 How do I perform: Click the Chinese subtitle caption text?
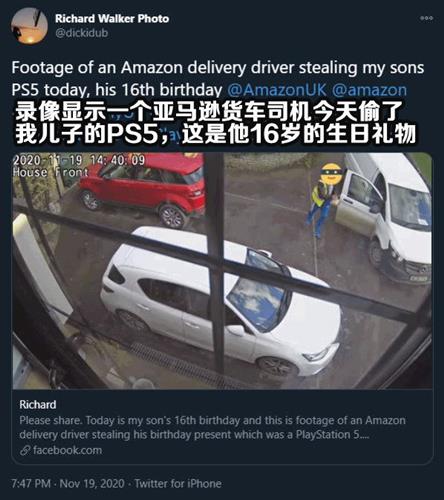click(215, 123)
